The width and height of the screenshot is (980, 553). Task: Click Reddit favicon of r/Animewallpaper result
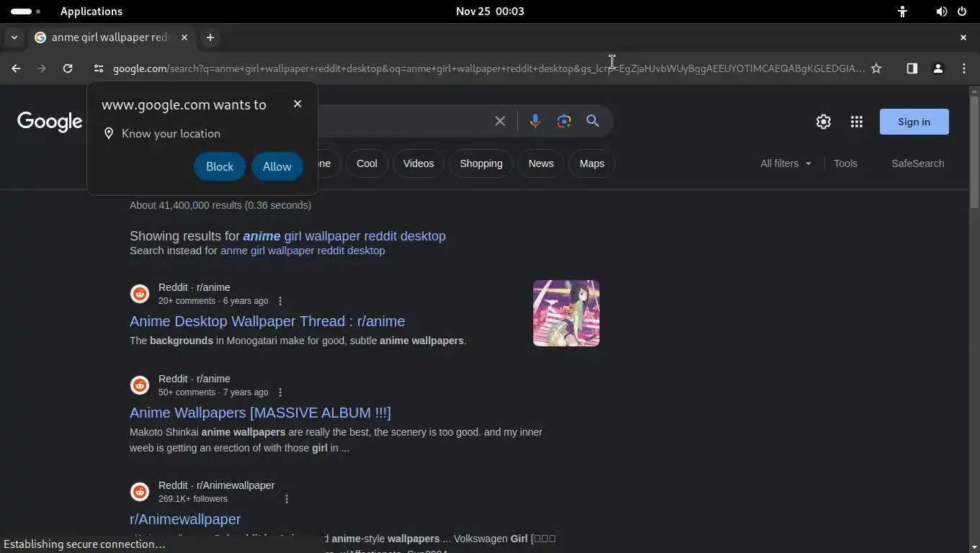point(140,492)
